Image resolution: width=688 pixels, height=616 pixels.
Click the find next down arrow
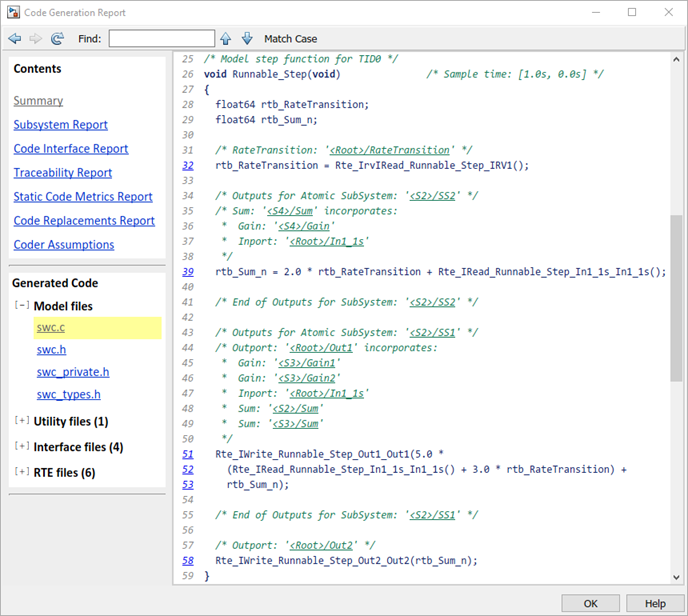pos(247,39)
